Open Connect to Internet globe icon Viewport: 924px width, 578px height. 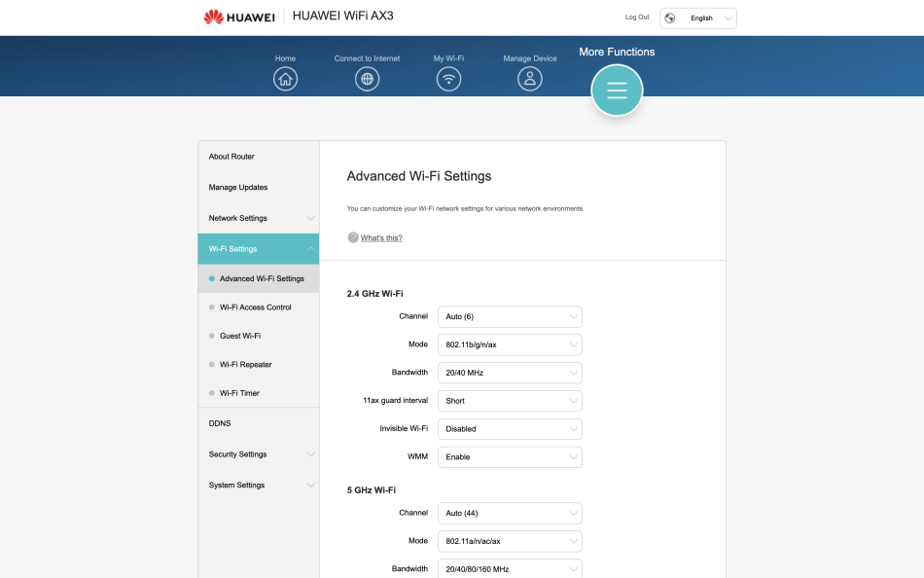367,79
